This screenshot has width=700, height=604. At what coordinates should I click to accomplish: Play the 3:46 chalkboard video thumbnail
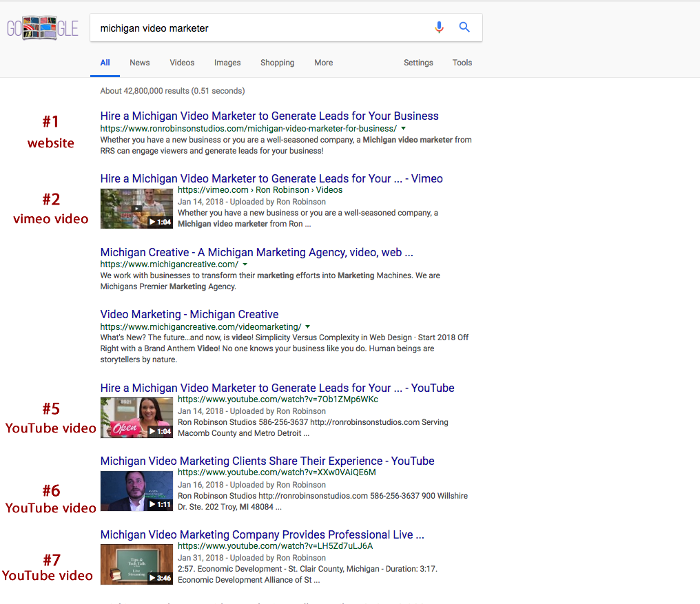point(136,564)
